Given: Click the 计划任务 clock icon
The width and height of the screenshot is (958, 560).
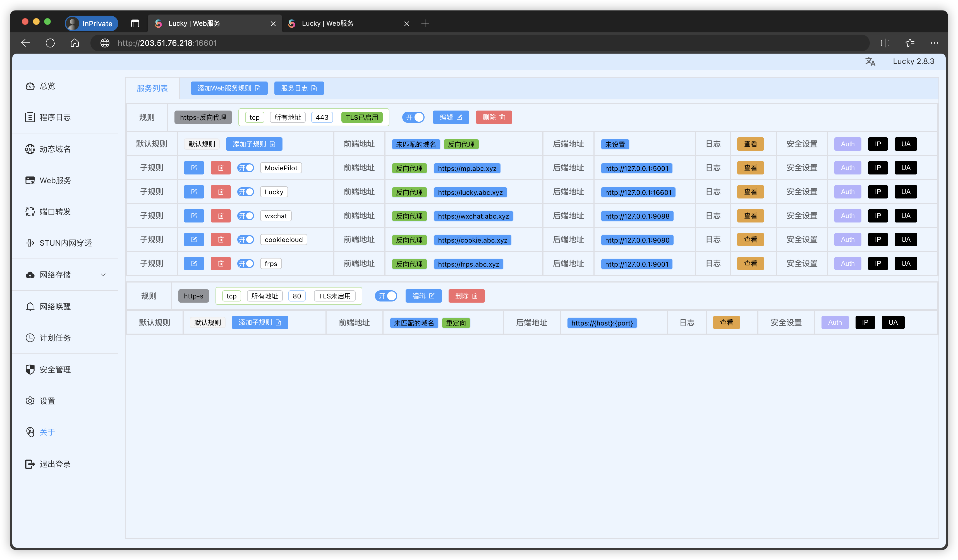Looking at the screenshot, I should click(30, 338).
